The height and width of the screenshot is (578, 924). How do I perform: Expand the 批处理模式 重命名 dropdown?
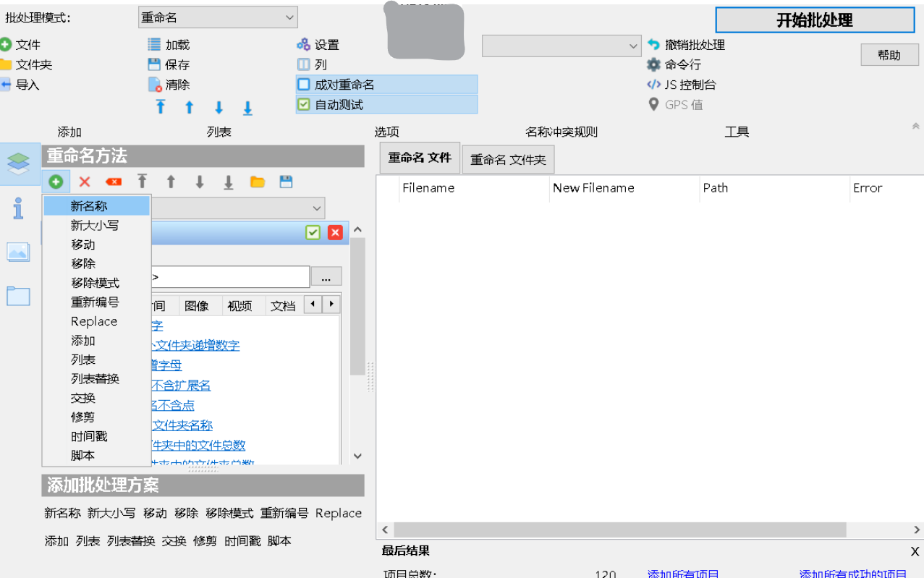click(x=218, y=17)
